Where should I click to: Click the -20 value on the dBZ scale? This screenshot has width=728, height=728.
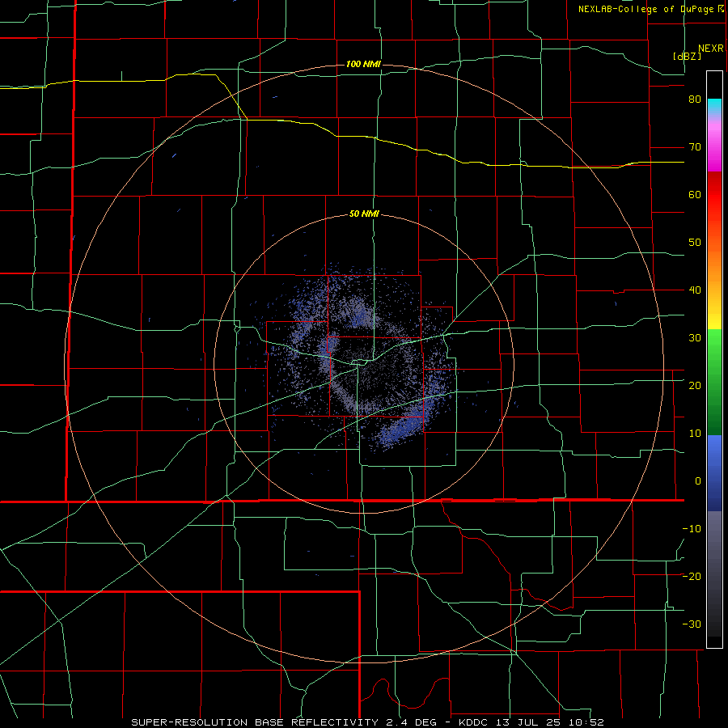click(692, 576)
